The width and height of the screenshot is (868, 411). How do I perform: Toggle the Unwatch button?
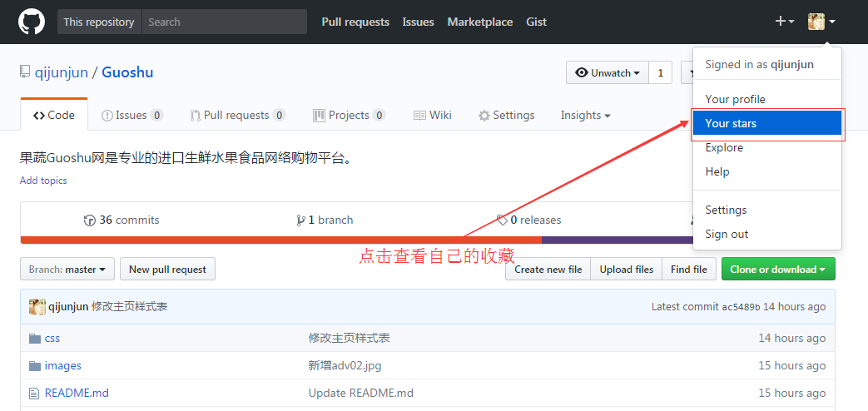tap(608, 72)
